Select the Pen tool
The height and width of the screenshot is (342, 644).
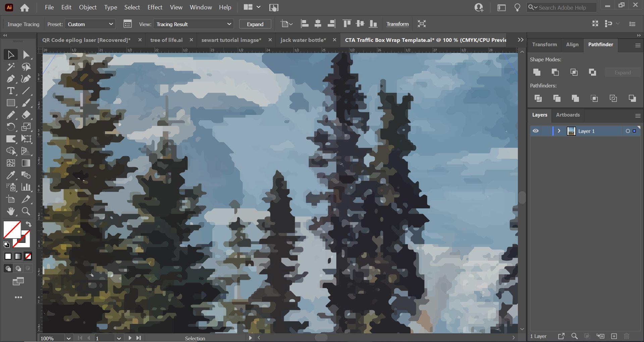click(11, 79)
